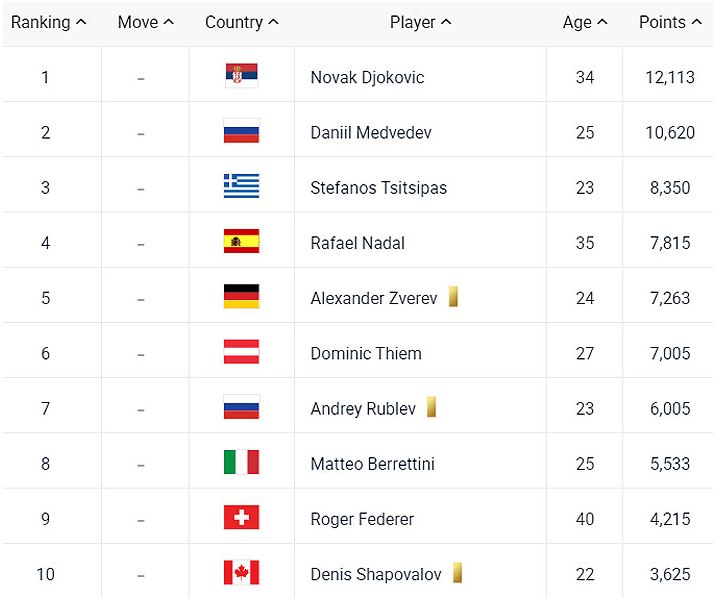Sort by Ranking column arrow
Screen dimensions: 716x600
81,21
